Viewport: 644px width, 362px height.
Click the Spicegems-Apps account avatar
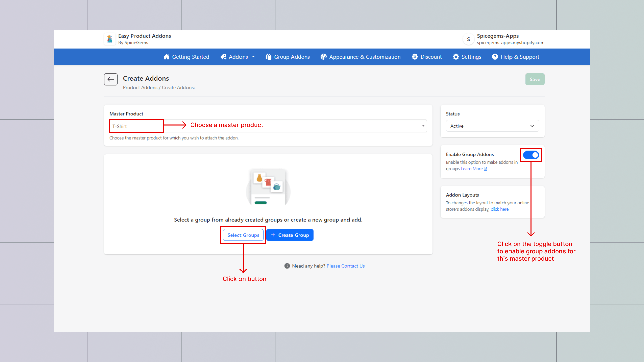(x=468, y=39)
